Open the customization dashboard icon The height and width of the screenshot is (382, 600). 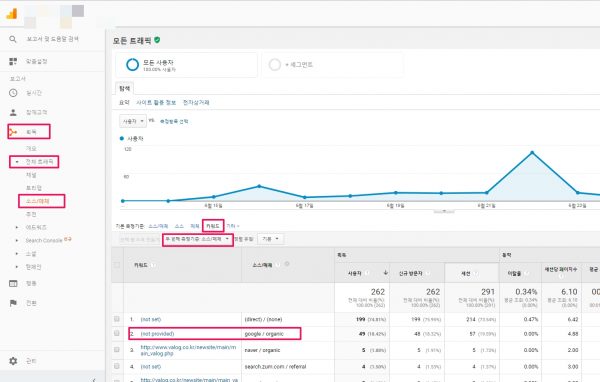[x=13, y=61]
